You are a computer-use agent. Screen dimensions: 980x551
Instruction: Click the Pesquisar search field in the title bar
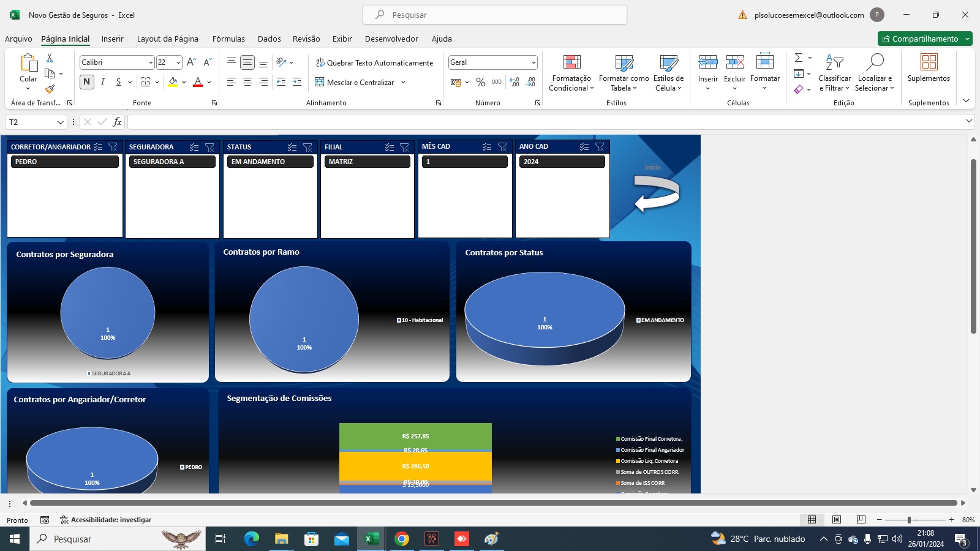point(495,15)
